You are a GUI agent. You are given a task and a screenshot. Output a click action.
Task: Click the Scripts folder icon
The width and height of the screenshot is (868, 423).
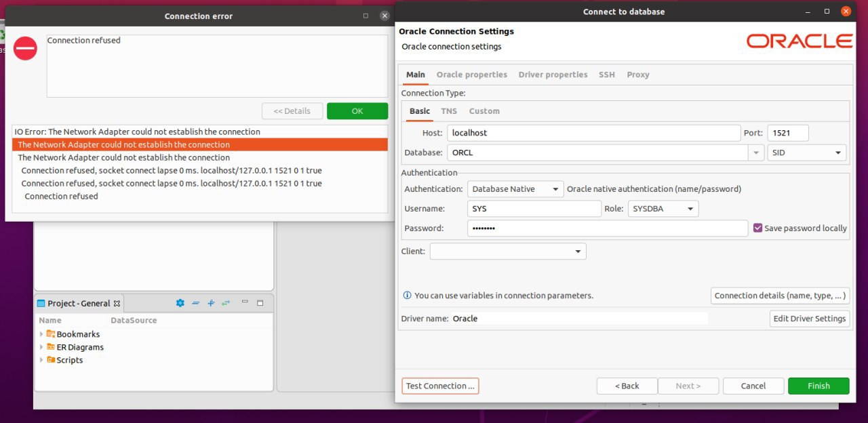tap(50, 359)
